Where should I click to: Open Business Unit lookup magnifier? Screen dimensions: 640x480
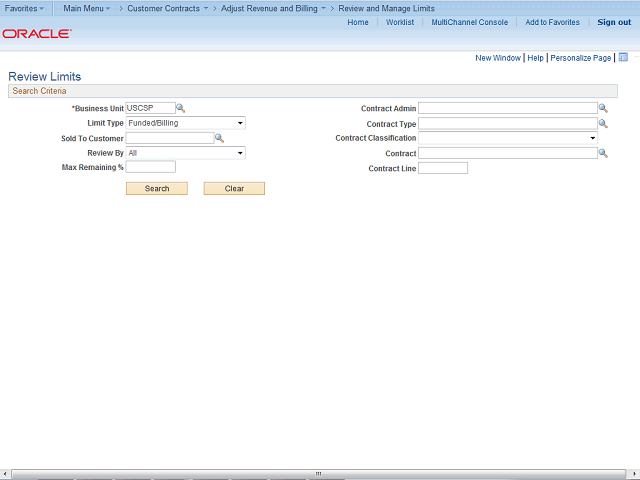(x=180, y=108)
